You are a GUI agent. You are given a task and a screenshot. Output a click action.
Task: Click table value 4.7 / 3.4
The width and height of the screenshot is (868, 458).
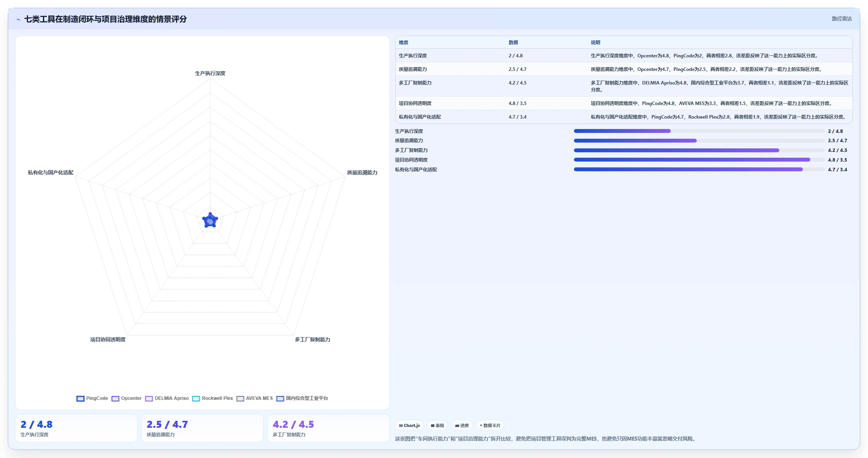pos(517,117)
